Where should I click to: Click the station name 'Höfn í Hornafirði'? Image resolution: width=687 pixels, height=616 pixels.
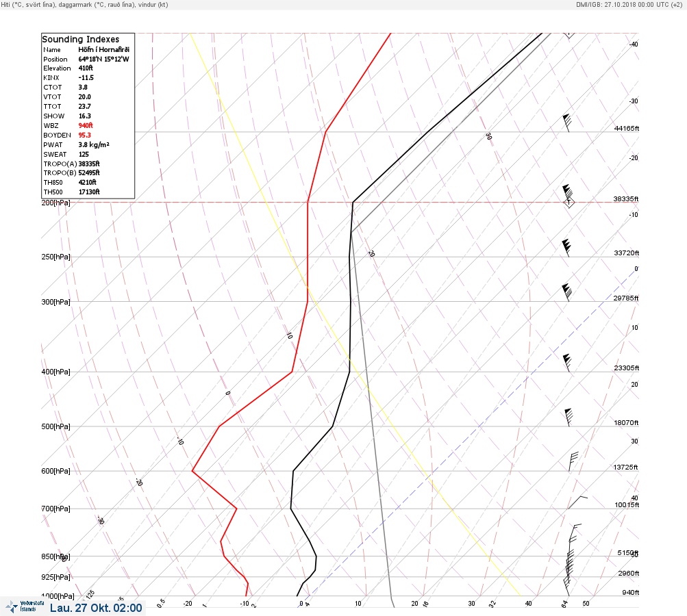click(104, 49)
